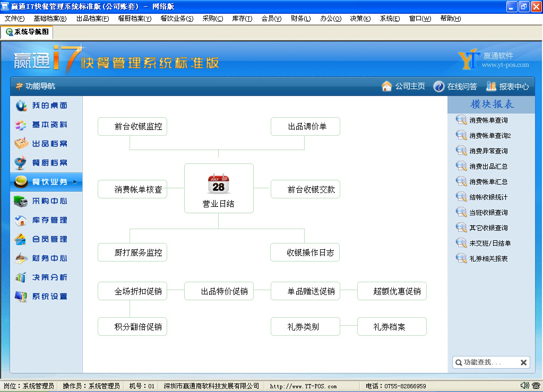
Task: Click the www.yt-pos.com header link
Action: (x=505, y=65)
